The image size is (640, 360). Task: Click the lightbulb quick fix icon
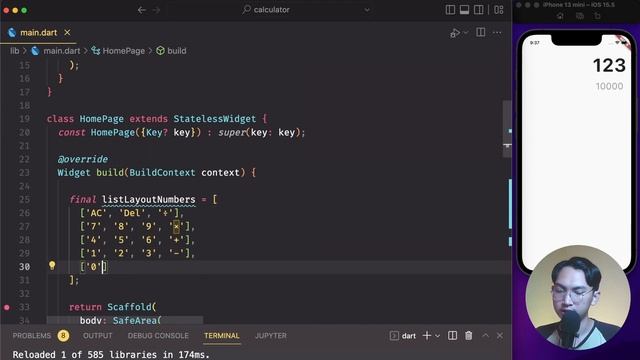[52, 266]
